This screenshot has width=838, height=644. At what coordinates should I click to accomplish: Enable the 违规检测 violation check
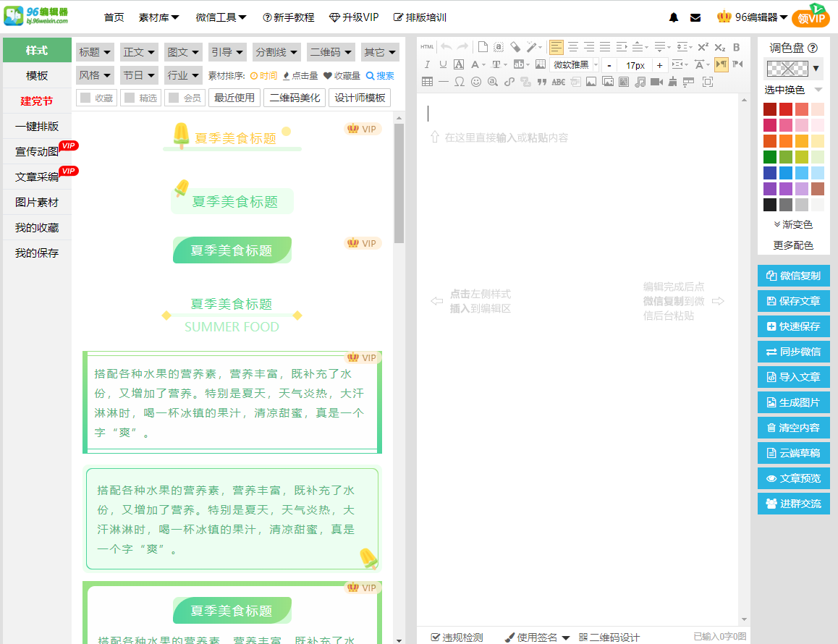point(457,636)
